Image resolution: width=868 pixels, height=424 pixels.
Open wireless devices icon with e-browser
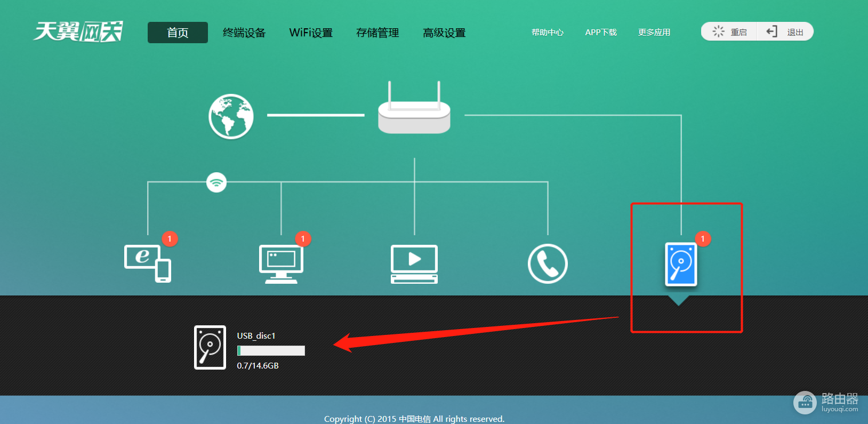148,263
